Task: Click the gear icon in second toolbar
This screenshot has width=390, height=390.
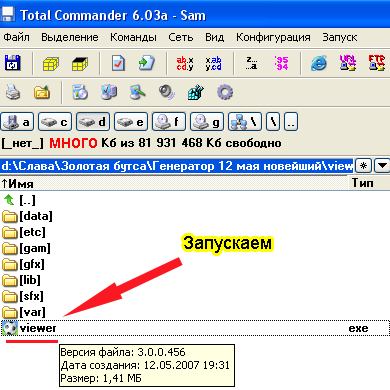Action: (225, 92)
